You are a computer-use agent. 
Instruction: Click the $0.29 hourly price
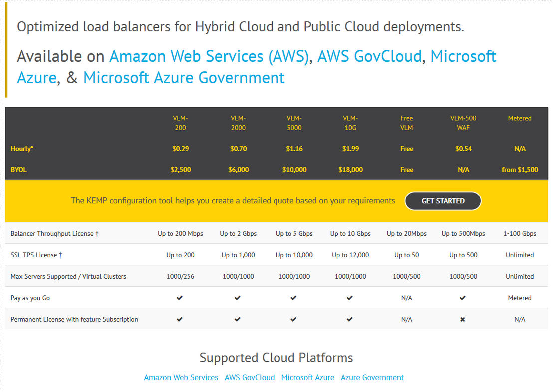(181, 149)
